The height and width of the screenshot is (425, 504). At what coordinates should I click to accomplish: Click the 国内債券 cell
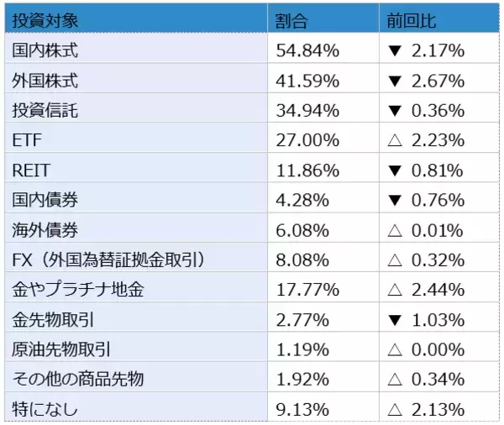tap(46, 200)
